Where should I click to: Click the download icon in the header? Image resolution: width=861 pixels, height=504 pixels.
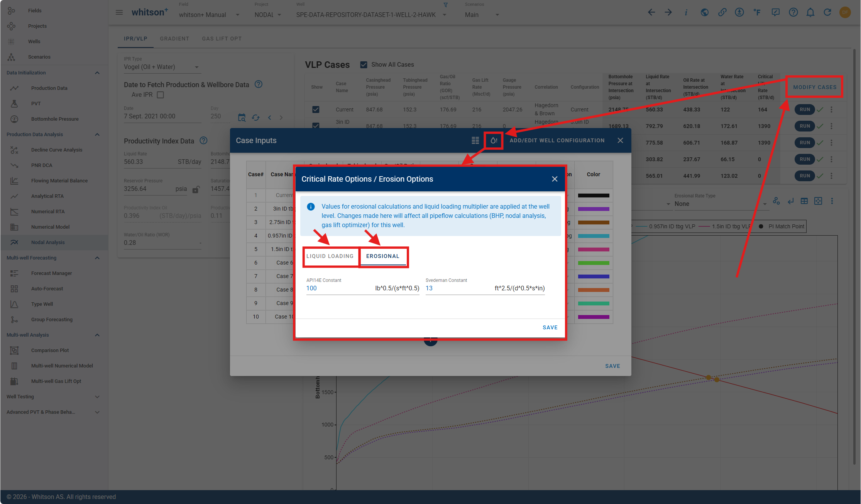[x=739, y=12]
